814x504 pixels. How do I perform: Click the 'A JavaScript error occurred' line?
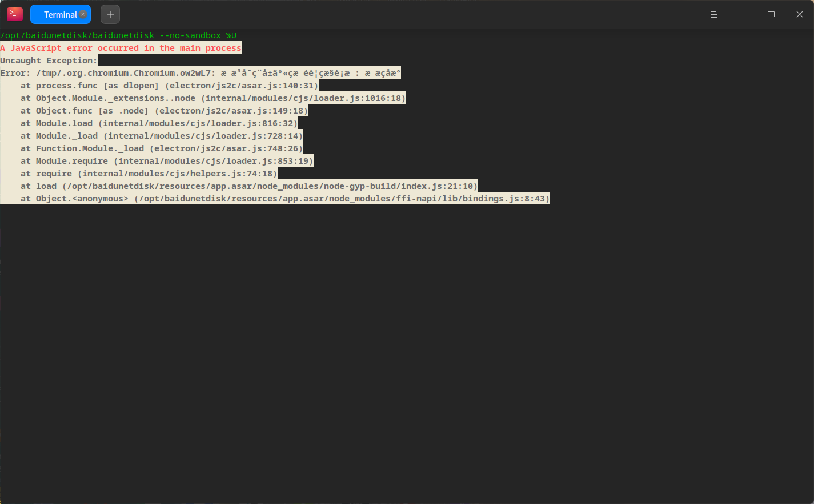pos(121,48)
